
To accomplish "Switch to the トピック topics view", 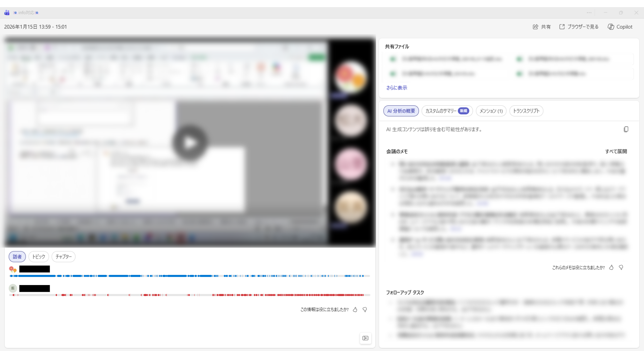I will coord(39,257).
